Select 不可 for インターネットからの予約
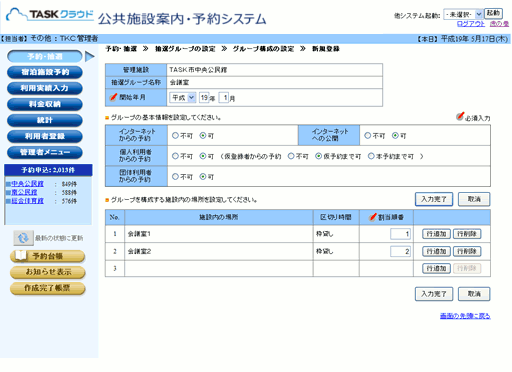512x372 pixels. click(175, 135)
